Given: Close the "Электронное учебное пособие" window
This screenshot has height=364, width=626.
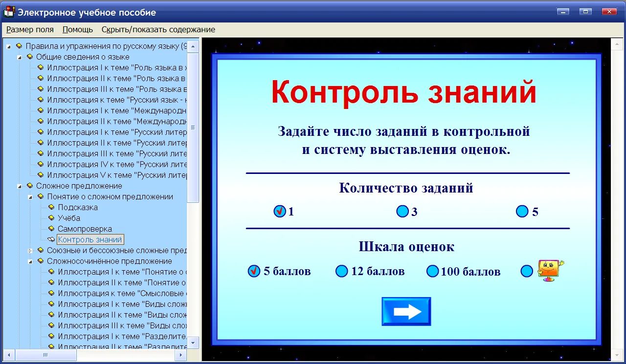Looking at the screenshot, I should click(x=609, y=11).
